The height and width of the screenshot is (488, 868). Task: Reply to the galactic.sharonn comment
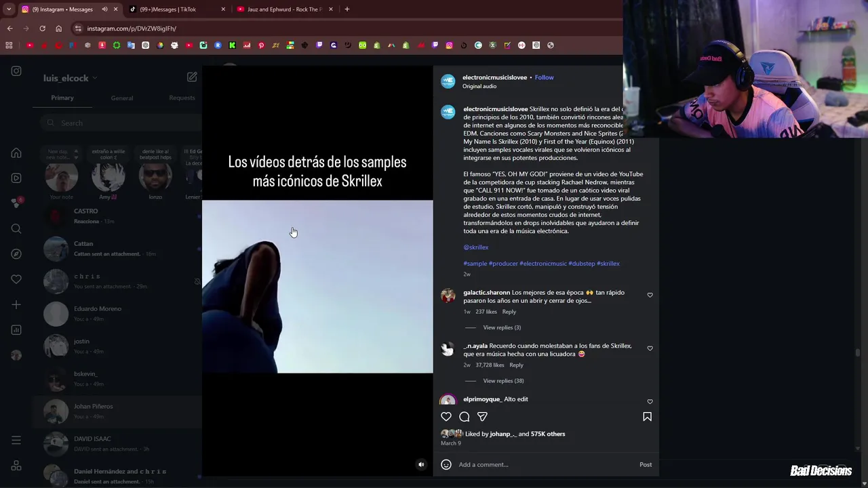[x=509, y=312]
